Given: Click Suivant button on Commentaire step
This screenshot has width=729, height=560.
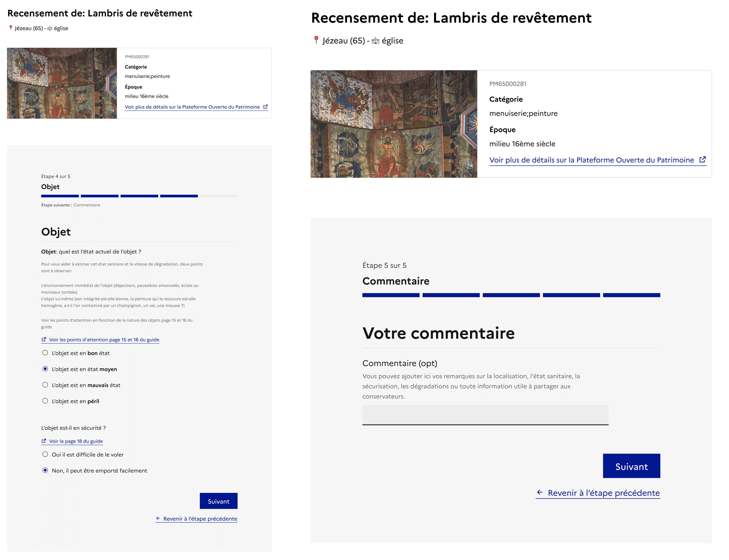Looking at the screenshot, I should (x=631, y=466).
